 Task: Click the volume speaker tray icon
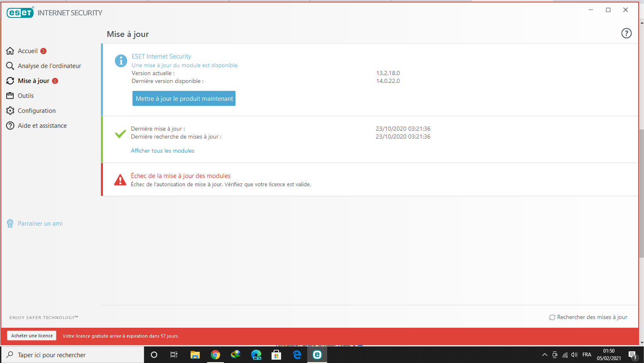tap(574, 355)
